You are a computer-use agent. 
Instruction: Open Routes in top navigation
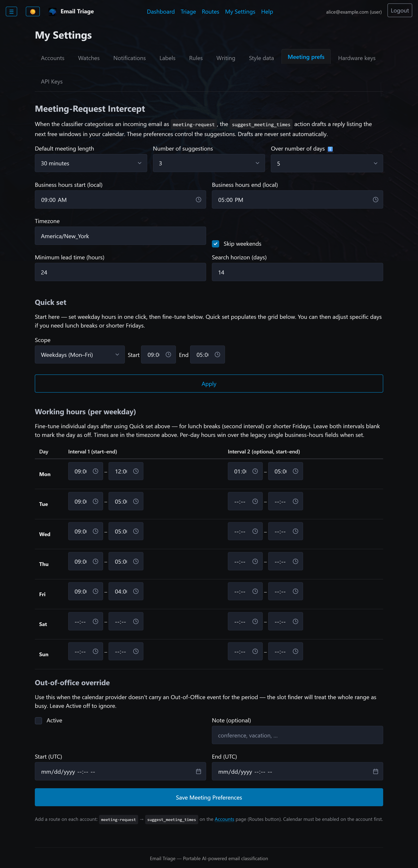pos(210,11)
